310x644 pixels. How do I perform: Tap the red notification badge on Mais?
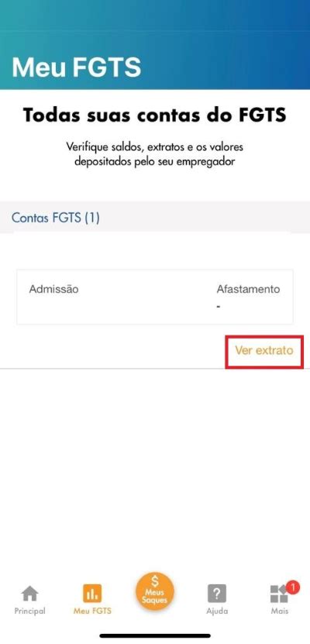pyautogui.click(x=292, y=587)
